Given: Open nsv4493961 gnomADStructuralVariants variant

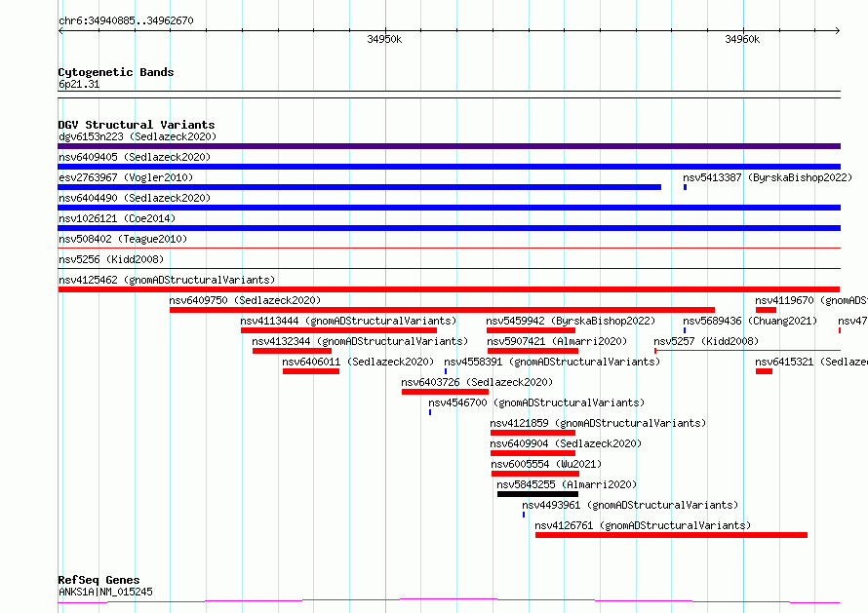Looking at the screenshot, I should [630, 505].
